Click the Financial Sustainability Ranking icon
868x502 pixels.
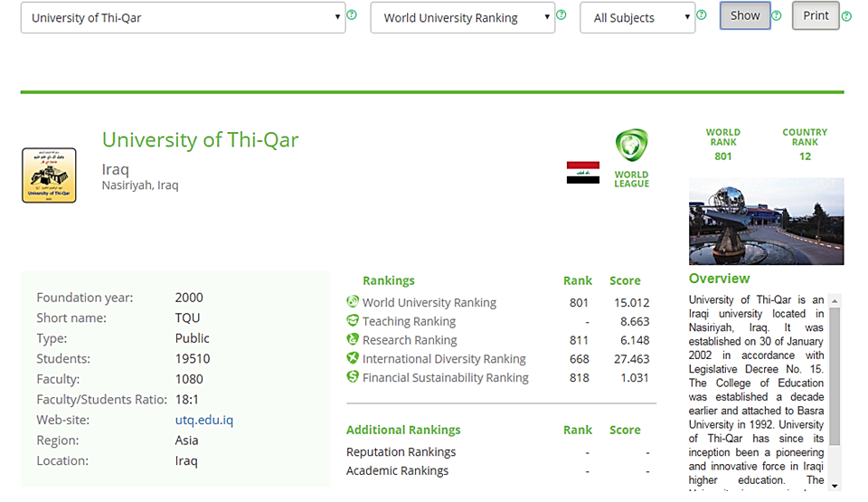pyautogui.click(x=353, y=377)
